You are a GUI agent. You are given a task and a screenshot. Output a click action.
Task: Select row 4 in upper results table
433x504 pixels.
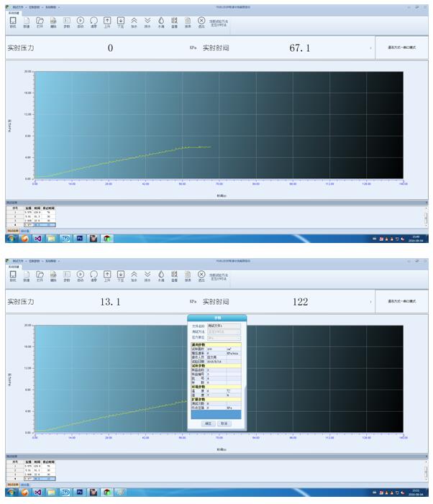click(27, 225)
